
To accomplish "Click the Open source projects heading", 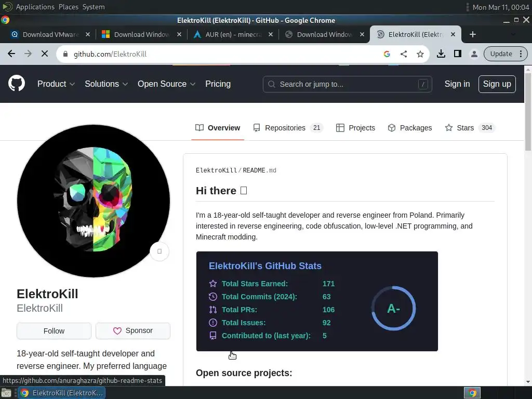I will [x=244, y=373].
